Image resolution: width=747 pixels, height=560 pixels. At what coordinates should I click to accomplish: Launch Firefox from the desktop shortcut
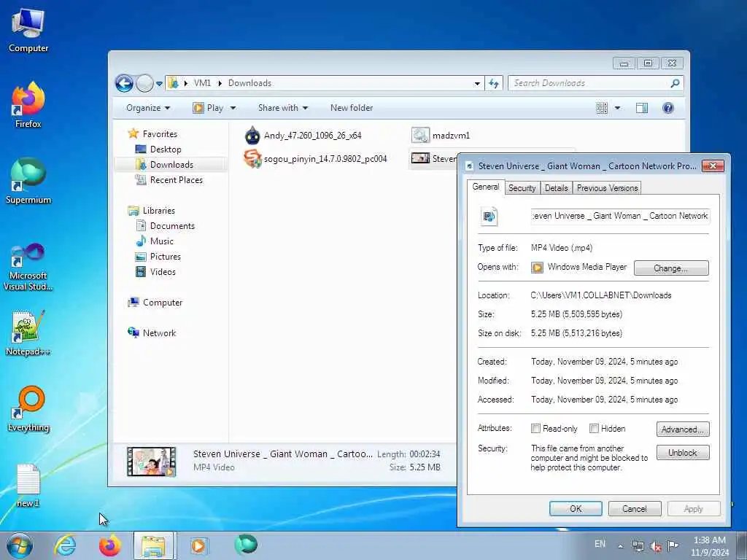point(28,106)
